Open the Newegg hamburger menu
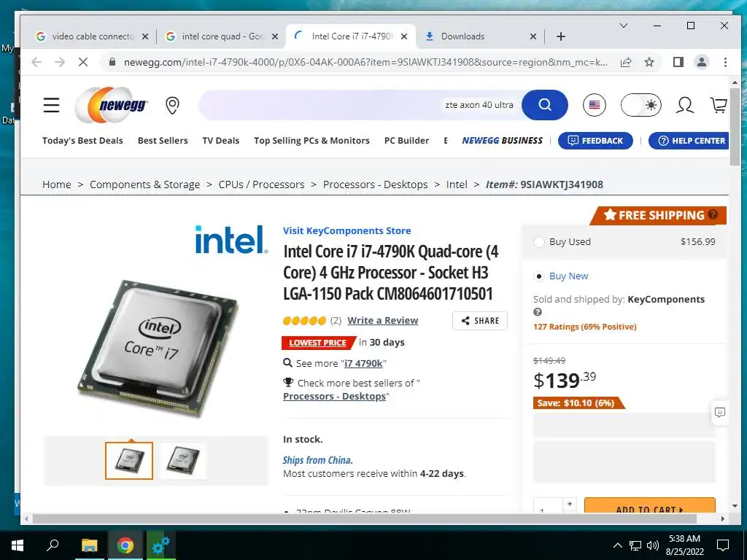 (52, 105)
